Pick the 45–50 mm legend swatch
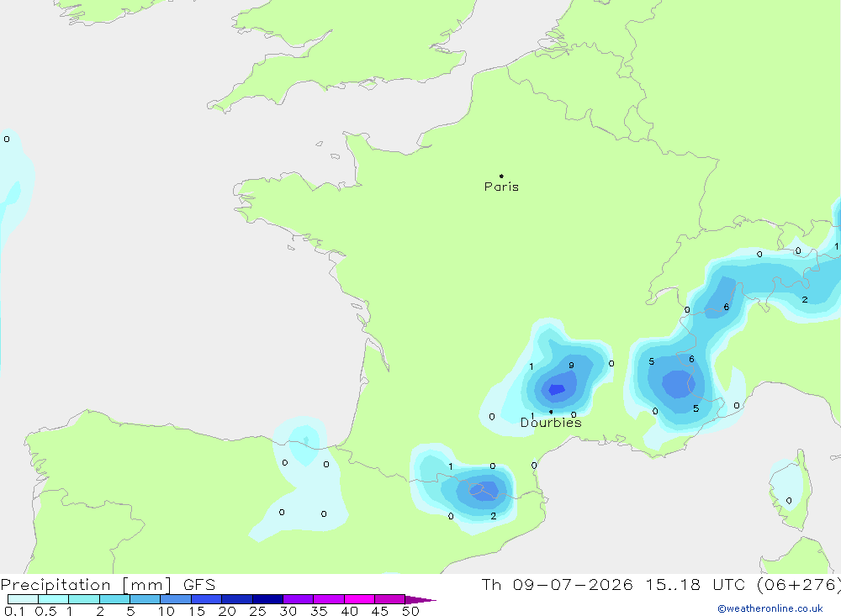The height and width of the screenshot is (616, 841). pos(390,599)
